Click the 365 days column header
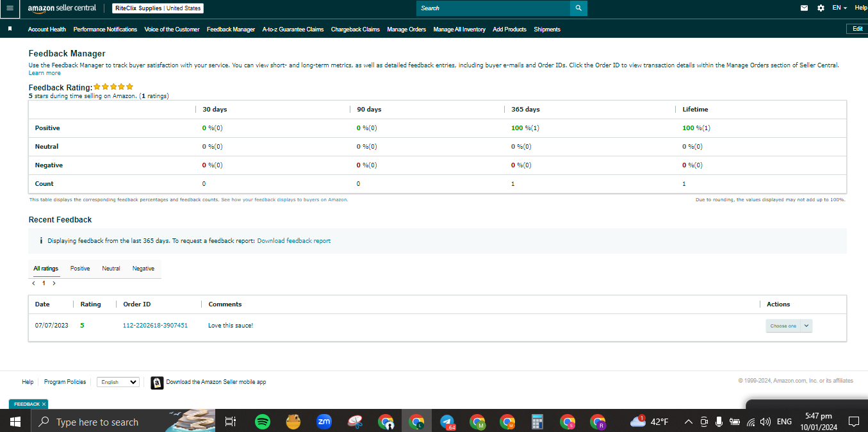Viewport: 868px width, 432px height. tap(525, 110)
